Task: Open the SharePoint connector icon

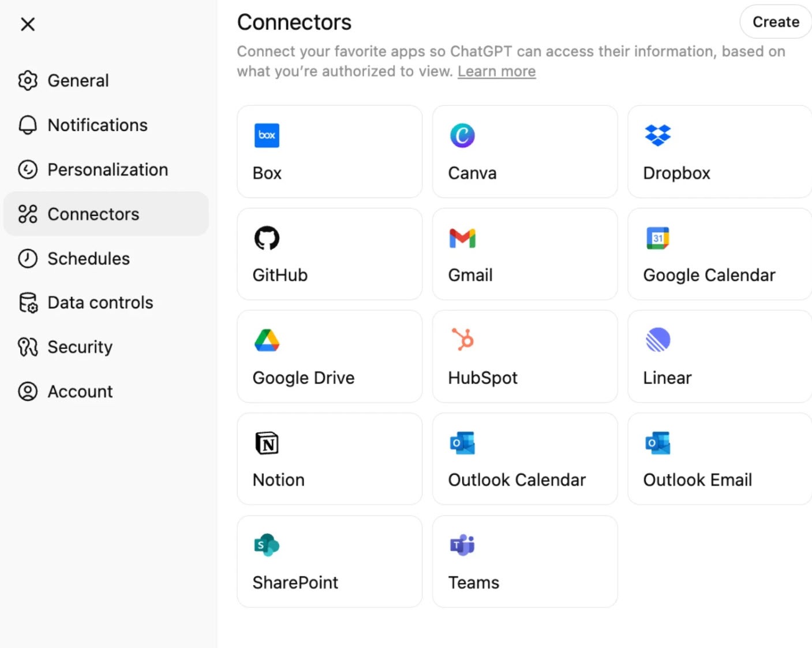Action: coord(267,545)
